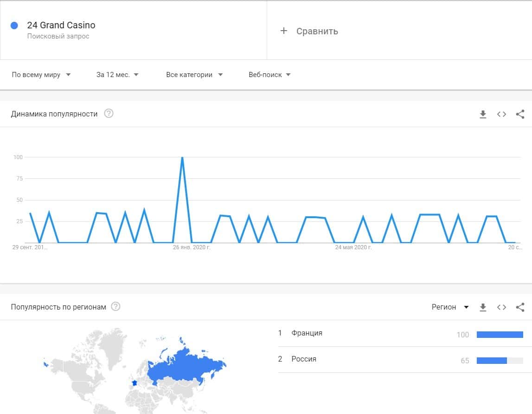Open the За 12 мес. time range dropdown

click(x=117, y=75)
